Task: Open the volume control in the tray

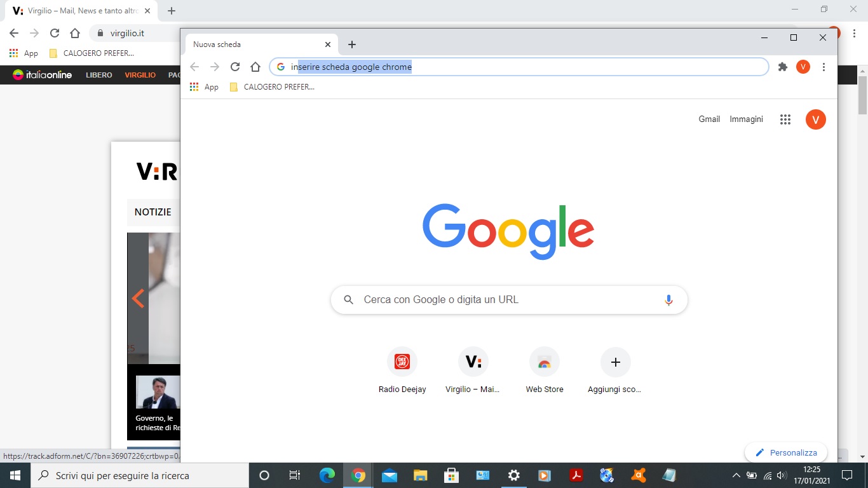Action: 782,475
